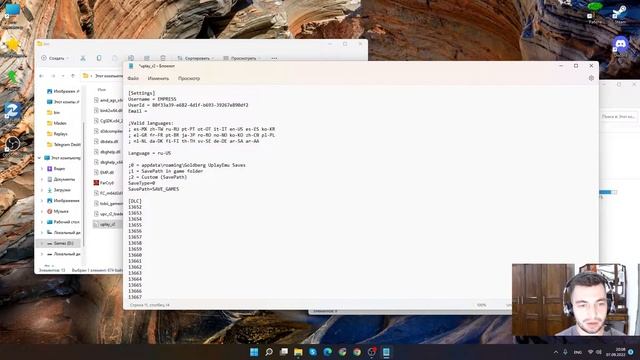This screenshot has height=360, width=640.
Task: Expand the Games (D:) drive node
Action: tap(42, 243)
